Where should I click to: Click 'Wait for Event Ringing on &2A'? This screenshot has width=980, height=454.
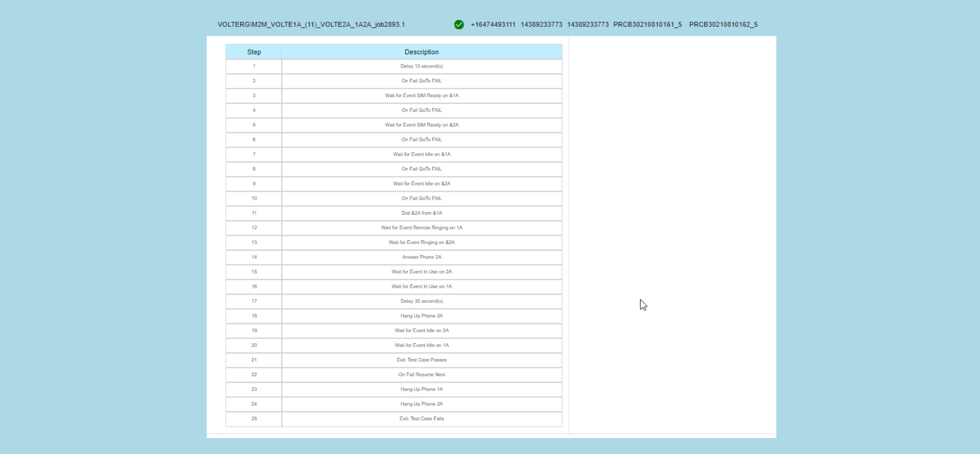(x=422, y=242)
